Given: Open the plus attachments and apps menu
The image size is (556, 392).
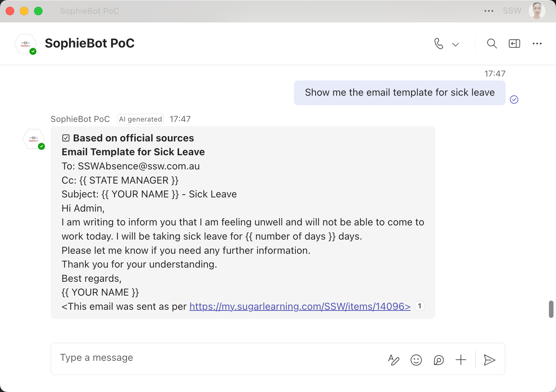Looking at the screenshot, I should pos(461,360).
